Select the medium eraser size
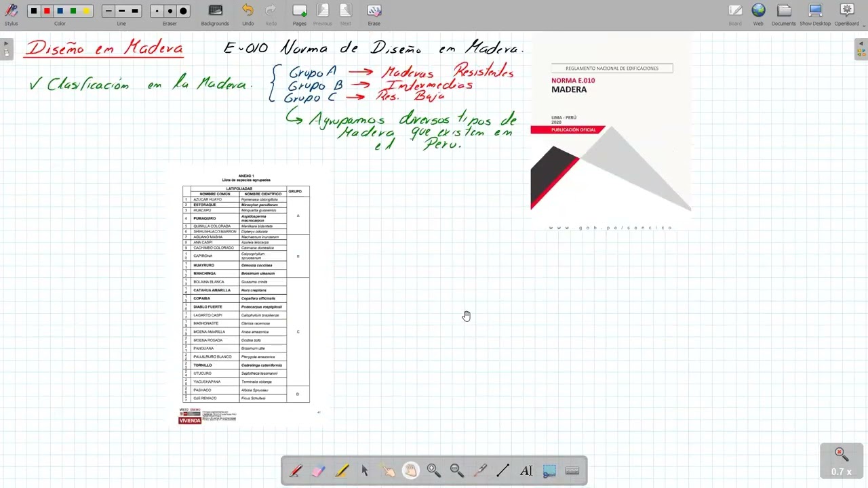Image resolution: width=868 pixels, height=488 pixels. pyautogui.click(x=170, y=11)
